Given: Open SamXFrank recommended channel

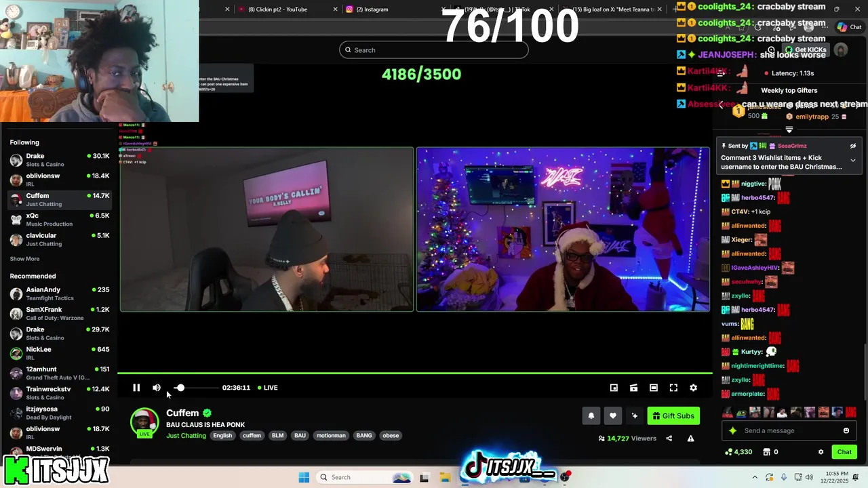Looking at the screenshot, I should pyautogui.click(x=59, y=314).
